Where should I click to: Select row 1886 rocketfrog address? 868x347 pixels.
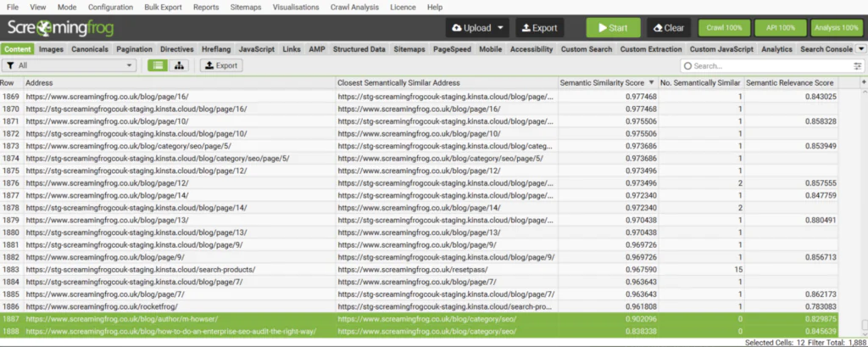pyautogui.click(x=180, y=306)
